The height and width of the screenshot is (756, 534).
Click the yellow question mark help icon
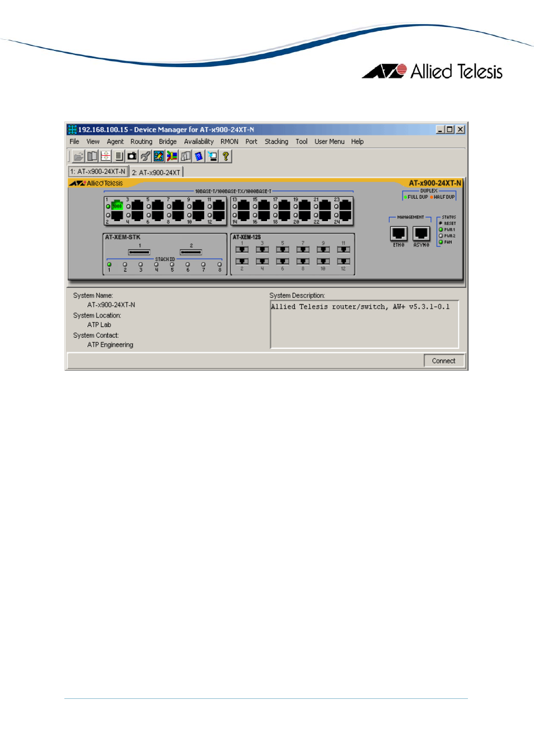click(x=226, y=157)
